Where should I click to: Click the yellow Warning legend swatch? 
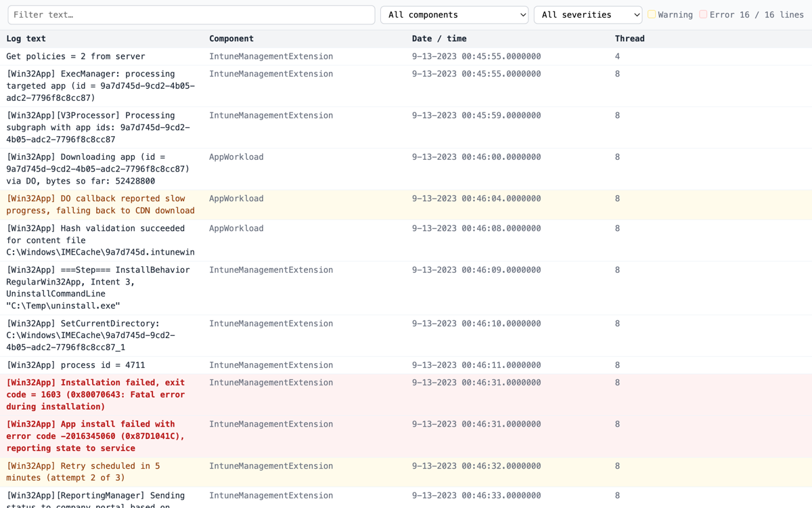[652, 14]
